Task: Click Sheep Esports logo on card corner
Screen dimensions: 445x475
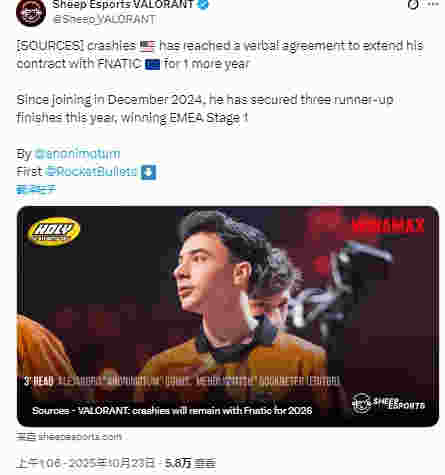Action: pos(389,403)
